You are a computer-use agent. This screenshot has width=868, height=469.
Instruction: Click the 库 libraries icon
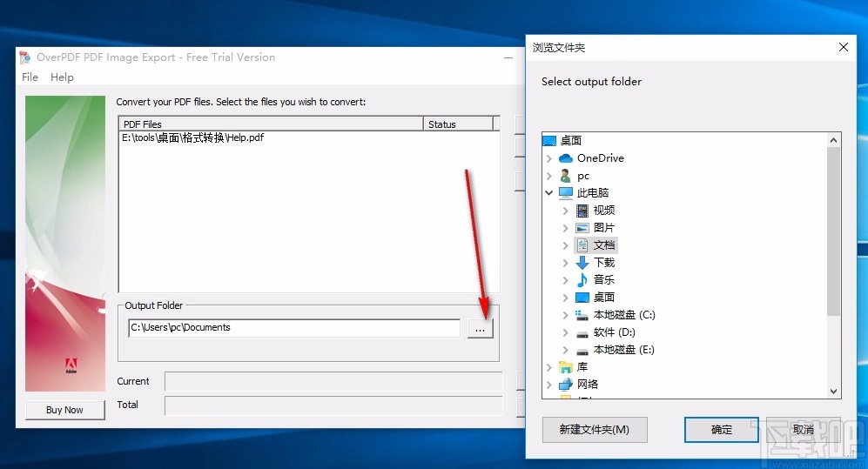click(x=566, y=367)
